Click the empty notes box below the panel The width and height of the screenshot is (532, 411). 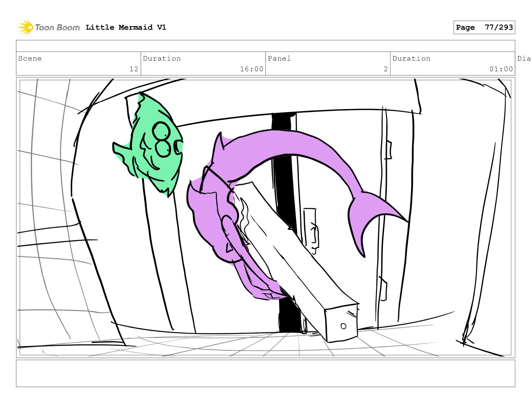265,373
